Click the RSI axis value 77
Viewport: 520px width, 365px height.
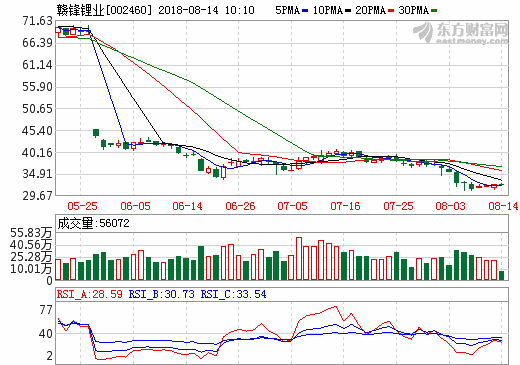point(46,310)
